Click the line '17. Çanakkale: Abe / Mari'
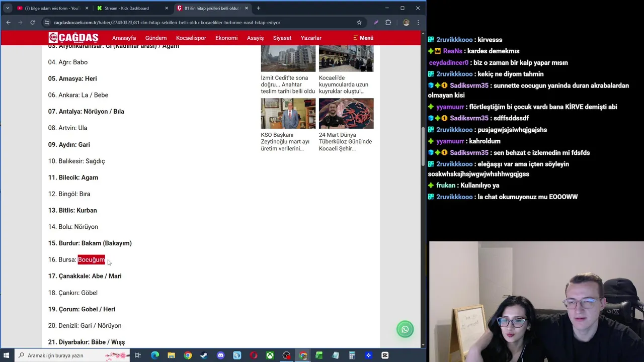 (85, 276)
